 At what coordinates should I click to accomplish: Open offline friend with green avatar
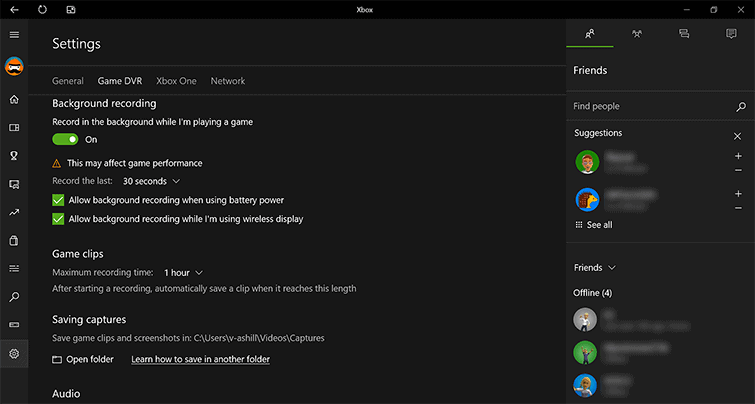(x=585, y=352)
